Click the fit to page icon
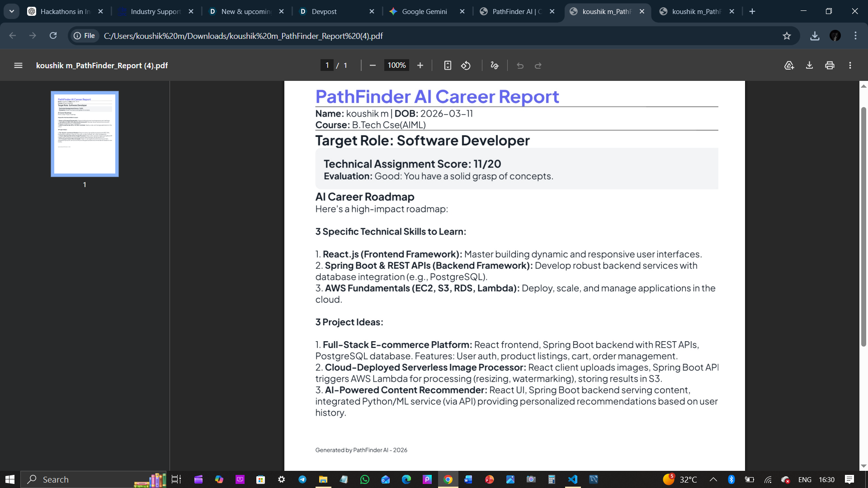Viewport: 868px width, 488px height. pyautogui.click(x=448, y=66)
